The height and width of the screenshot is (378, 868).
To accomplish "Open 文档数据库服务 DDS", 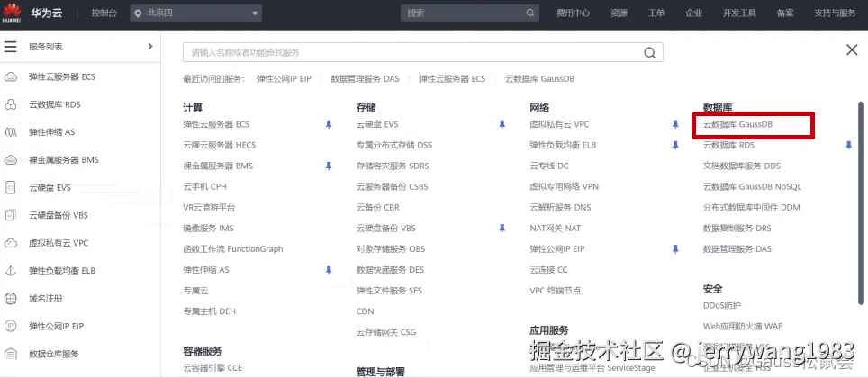I will coord(741,166).
